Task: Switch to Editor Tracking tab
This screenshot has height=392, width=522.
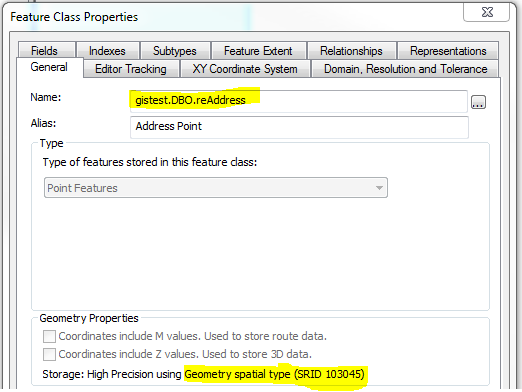Action: point(131,69)
